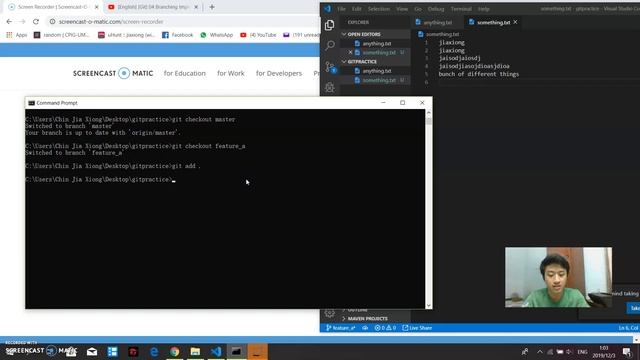The width and height of the screenshot is (640, 360).
Task: Close the something.txt editor tab
Action: click(516, 22)
